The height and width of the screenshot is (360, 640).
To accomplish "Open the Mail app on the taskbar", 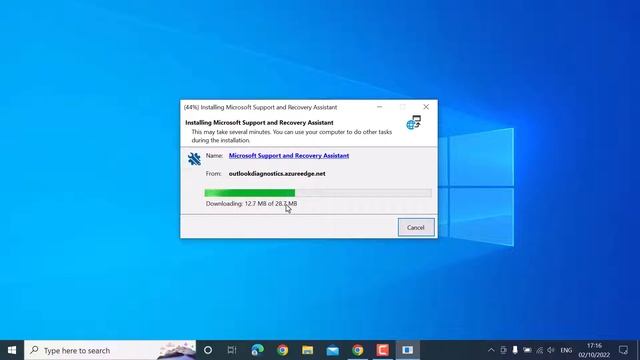I will coord(333,350).
